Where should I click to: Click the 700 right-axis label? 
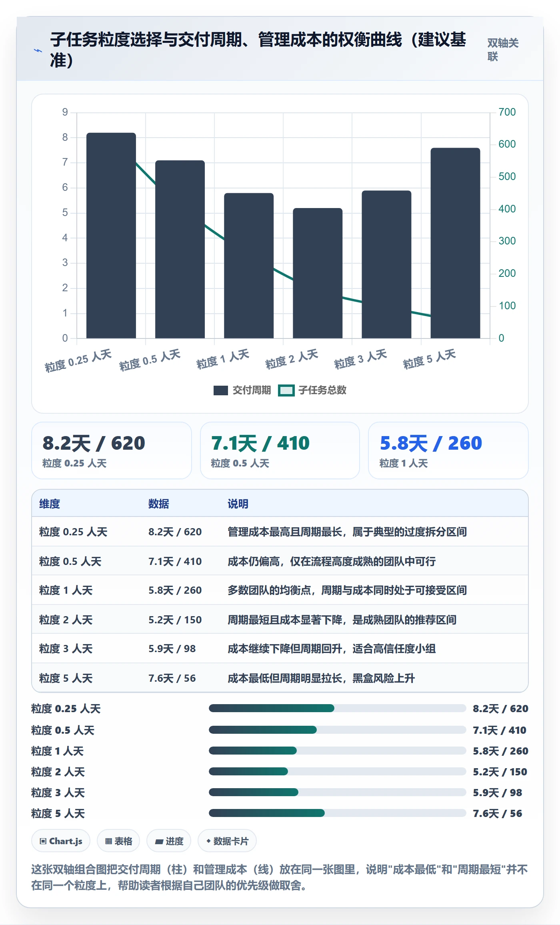(507, 112)
